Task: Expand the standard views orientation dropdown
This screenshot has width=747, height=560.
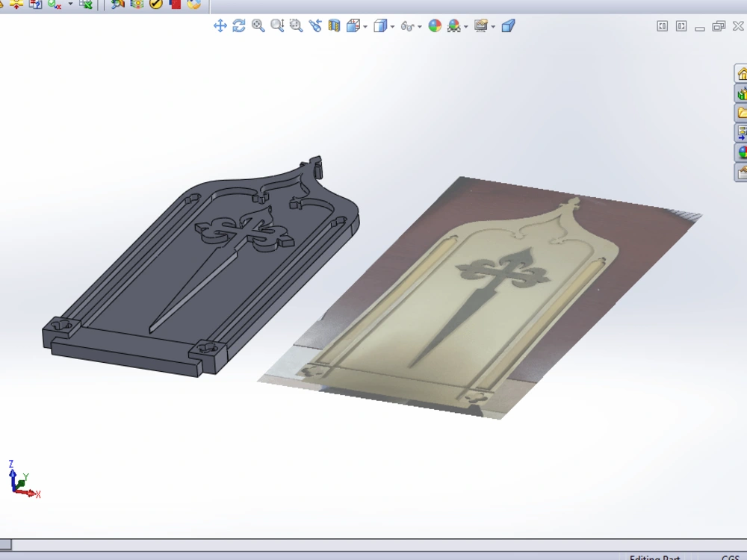Action: click(367, 25)
